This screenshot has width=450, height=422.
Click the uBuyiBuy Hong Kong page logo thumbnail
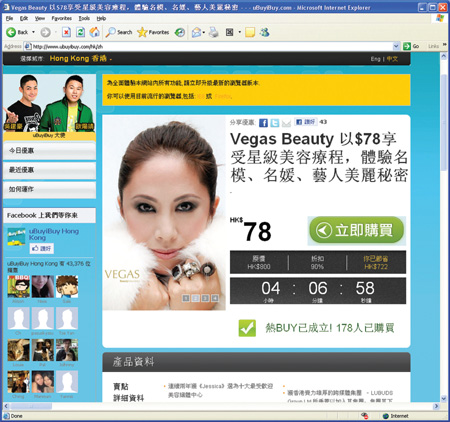[x=16, y=237]
